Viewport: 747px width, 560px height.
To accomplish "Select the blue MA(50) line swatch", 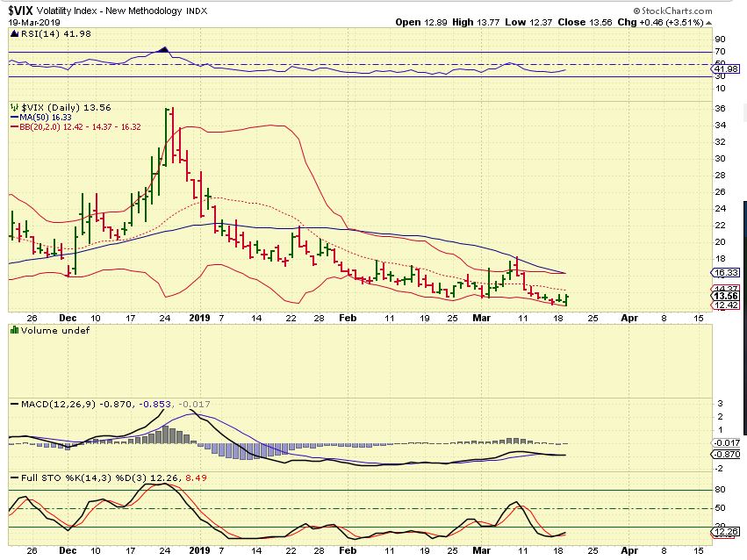I will click(15, 117).
